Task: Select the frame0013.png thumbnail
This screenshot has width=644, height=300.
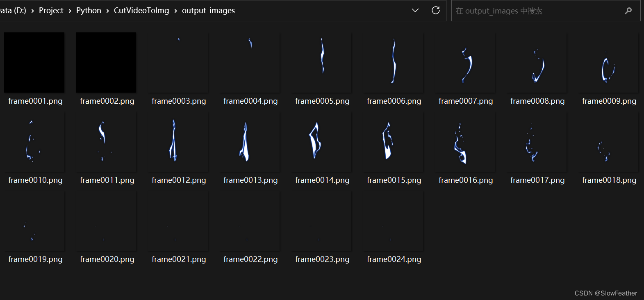Action: point(249,141)
